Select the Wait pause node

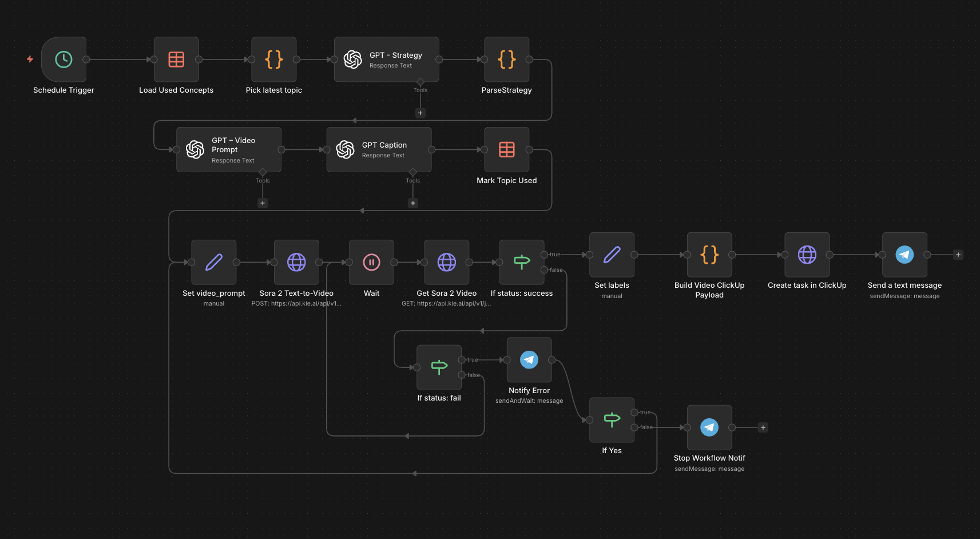372,262
